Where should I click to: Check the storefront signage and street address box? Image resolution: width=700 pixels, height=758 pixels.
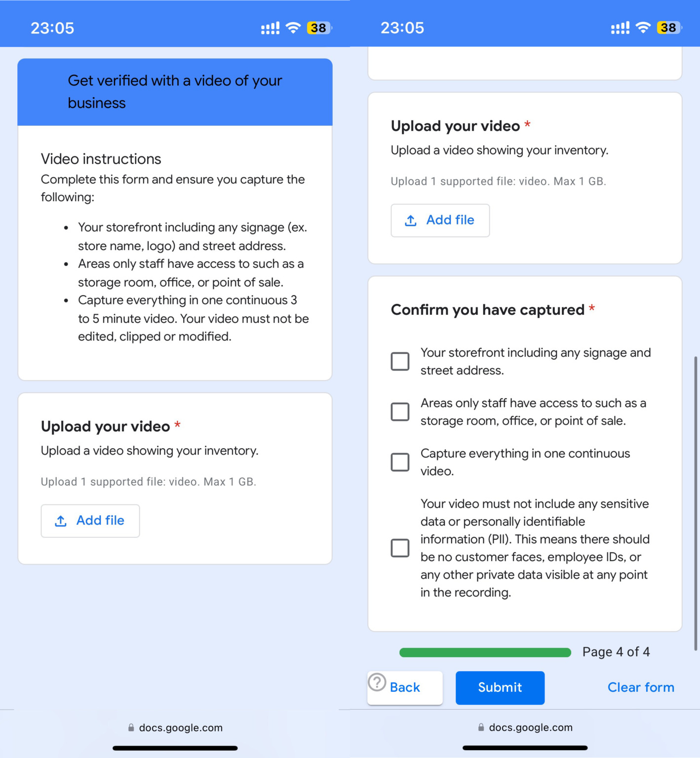click(400, 361)
